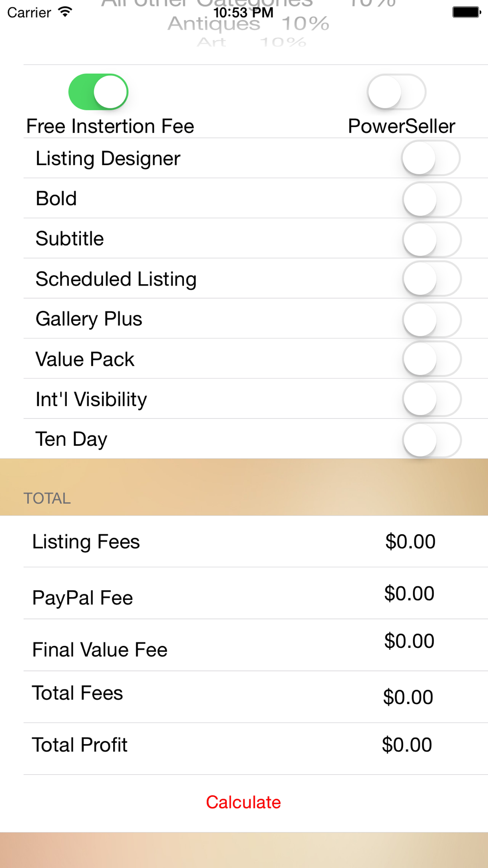Tap the battery icon in status bar

[467, 12]
